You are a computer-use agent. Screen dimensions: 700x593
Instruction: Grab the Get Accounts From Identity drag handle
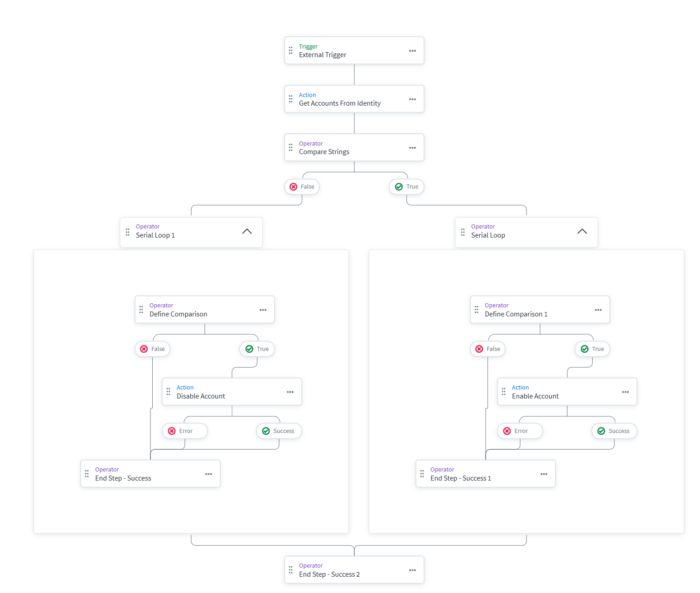[291, 99]
